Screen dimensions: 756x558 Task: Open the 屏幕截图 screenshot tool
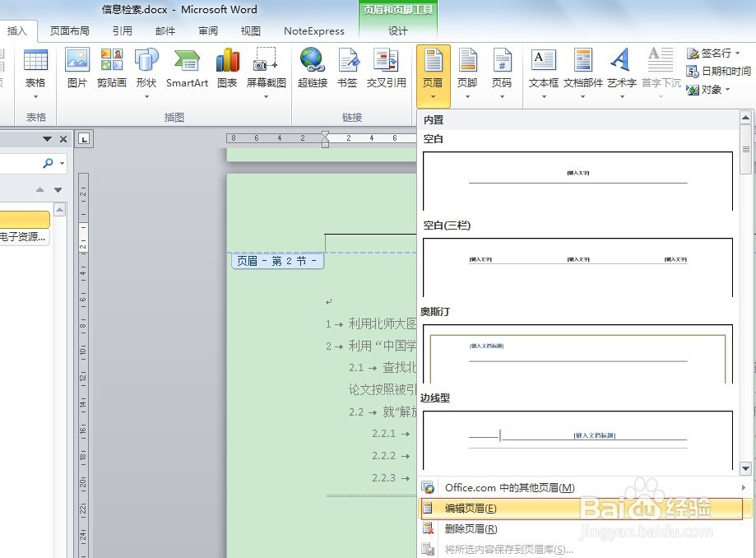(x=265, y=70)
